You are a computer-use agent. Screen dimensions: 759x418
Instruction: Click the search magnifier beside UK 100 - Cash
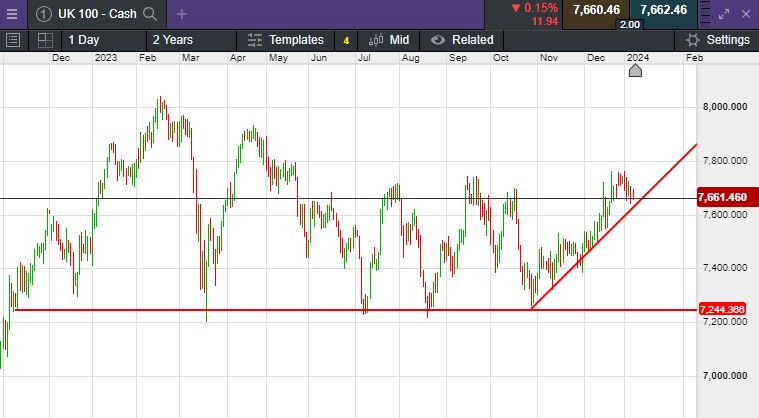point(150,14)
